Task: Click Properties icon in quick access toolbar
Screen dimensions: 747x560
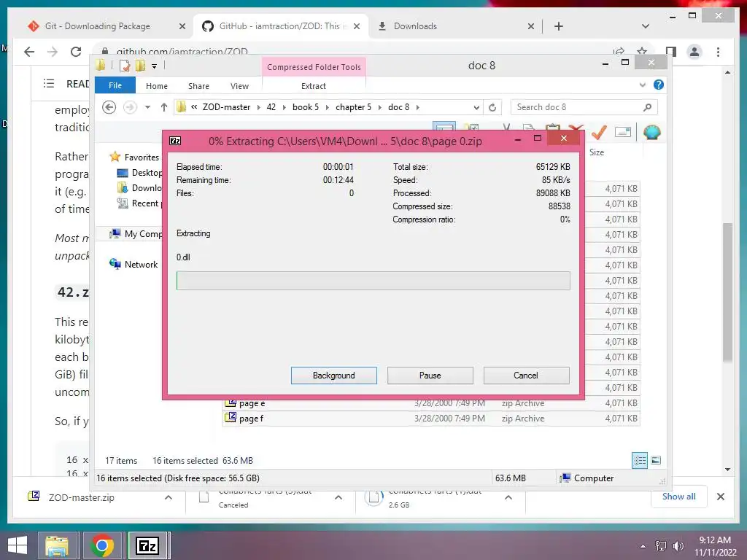Action: (x=125, y=66)
